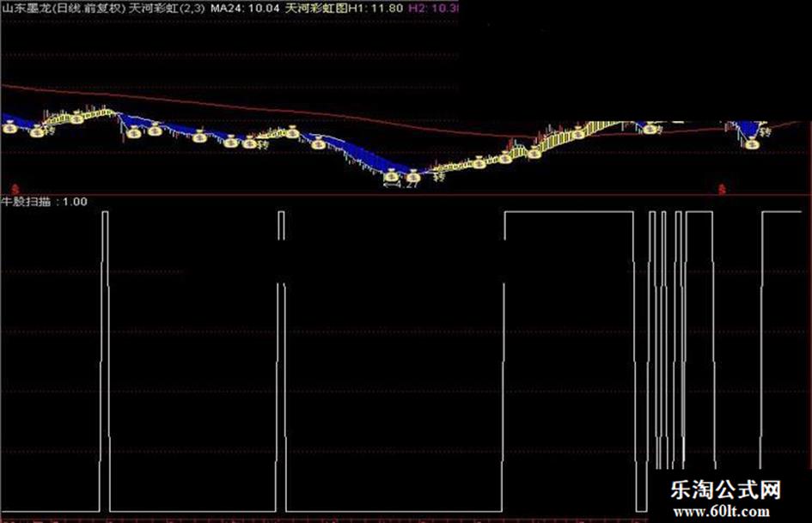Click the 天河彩虹图H1: 11.80 value
This screenshot has width=812, height=523.
click(x=344, y=8)
